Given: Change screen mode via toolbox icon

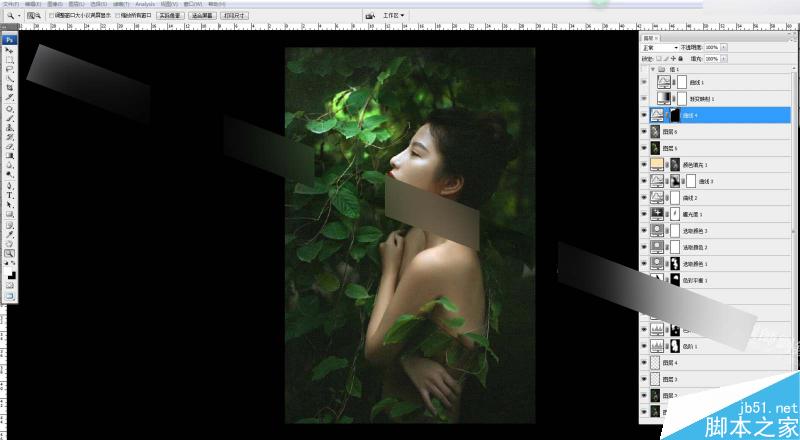Looking at the screenshot, I should click(x=10, y=296).
